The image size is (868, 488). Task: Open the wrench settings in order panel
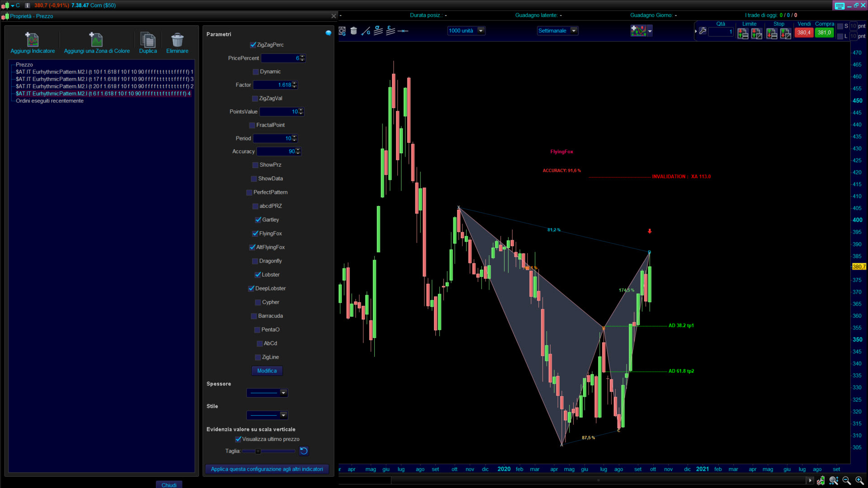pos(703,31)
